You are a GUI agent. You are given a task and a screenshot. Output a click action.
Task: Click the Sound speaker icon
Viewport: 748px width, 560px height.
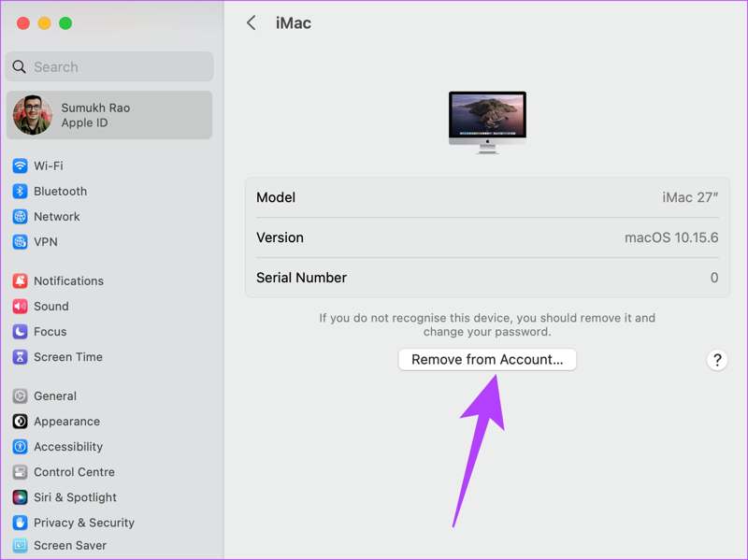(x=20, y=307)
